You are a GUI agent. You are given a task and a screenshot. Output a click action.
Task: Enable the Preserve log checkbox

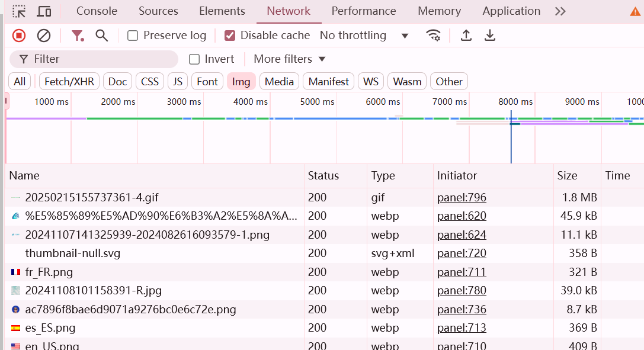132,36
